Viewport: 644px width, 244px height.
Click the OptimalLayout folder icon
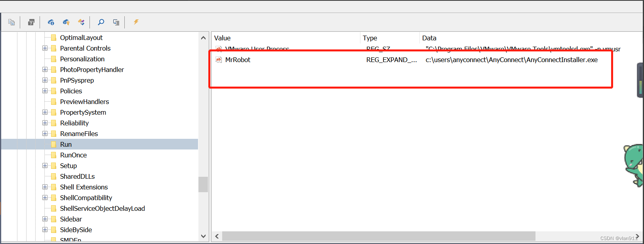click(54, 38)
